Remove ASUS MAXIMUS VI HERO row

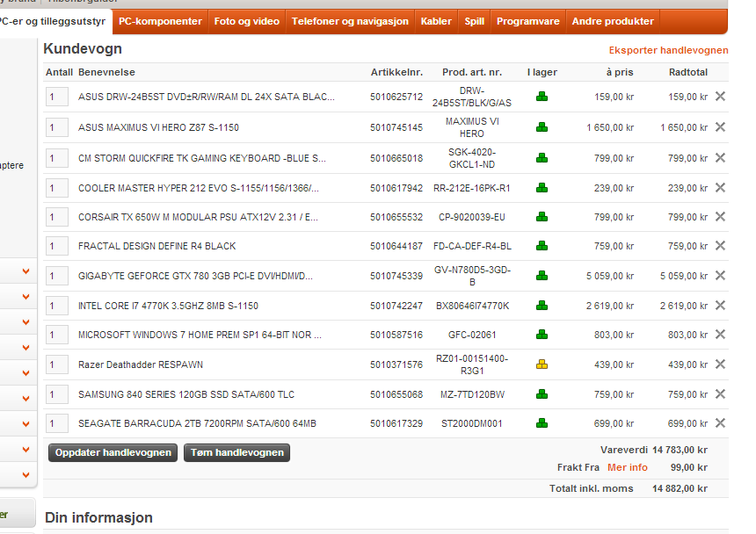coord(720,127)
